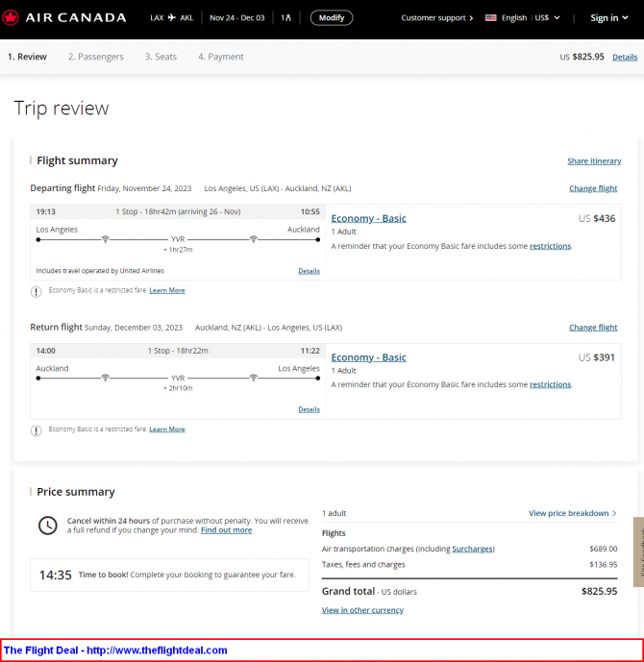Click the US $436 departing fare price
644x662 pixels.
click(x=597, y=218)
